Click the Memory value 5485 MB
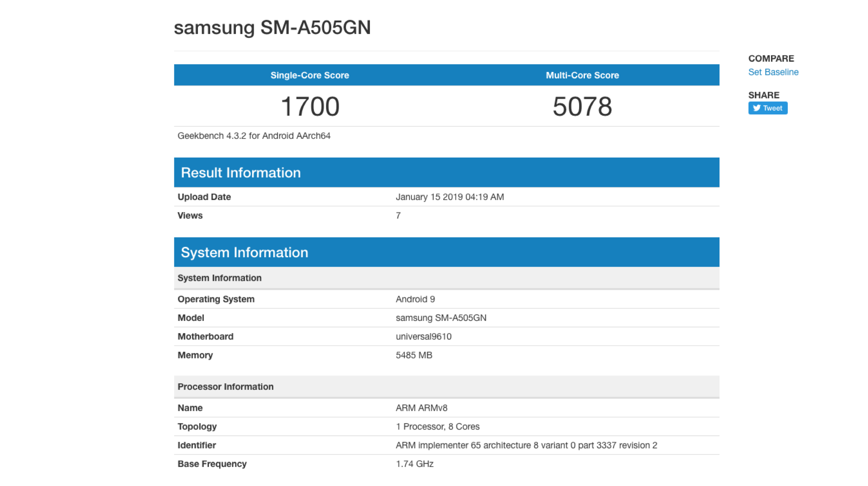This screenshot has width=868, height=486. coord(414,355)
